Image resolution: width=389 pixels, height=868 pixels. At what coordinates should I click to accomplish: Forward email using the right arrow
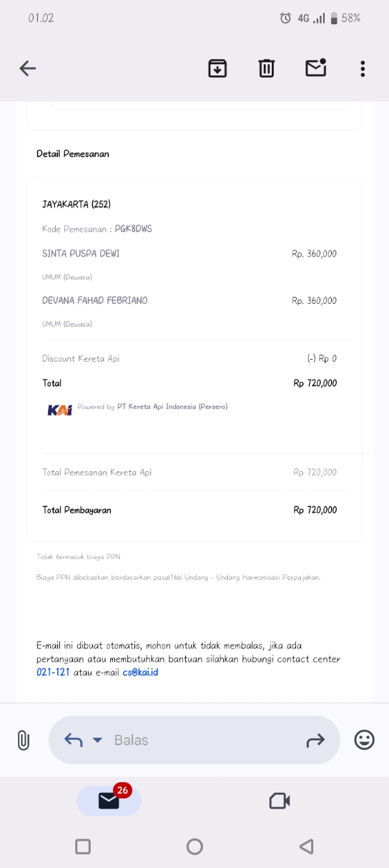tap(315, 741)
